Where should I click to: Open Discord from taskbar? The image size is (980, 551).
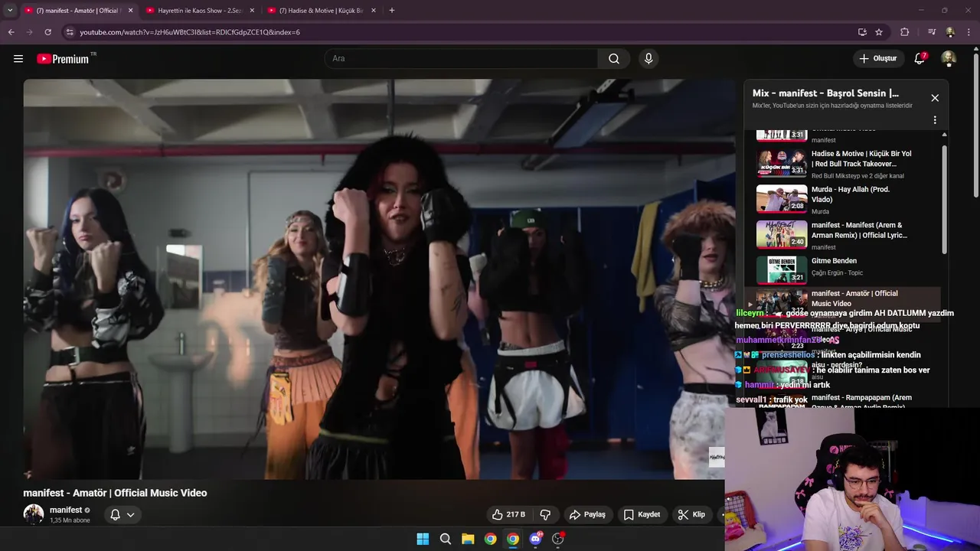click(x=535, y=539)
